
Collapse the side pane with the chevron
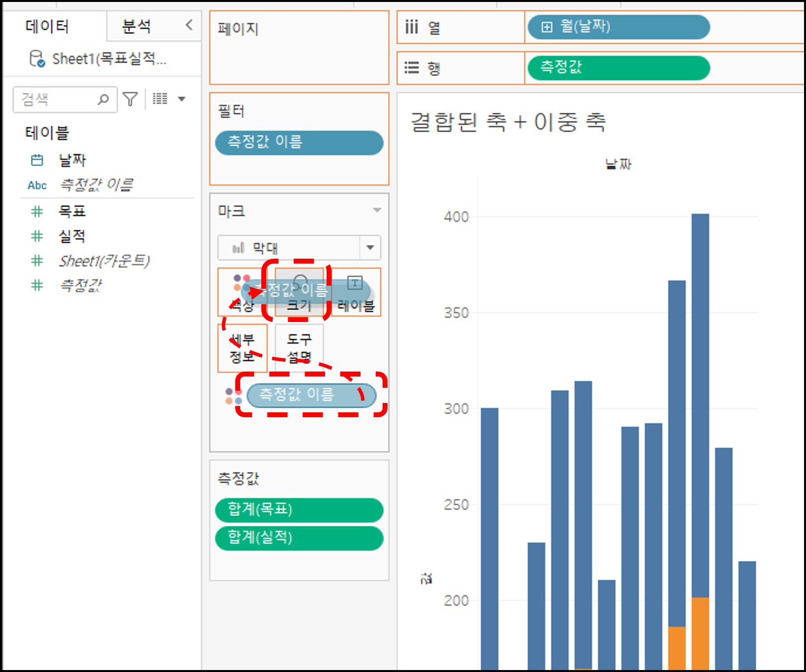click(189, 25)
